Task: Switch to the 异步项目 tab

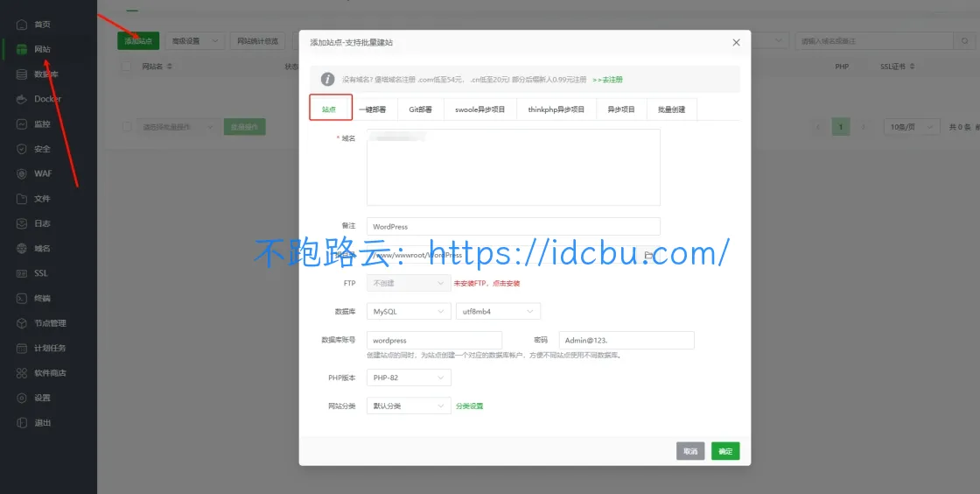Action: [622, 109]
